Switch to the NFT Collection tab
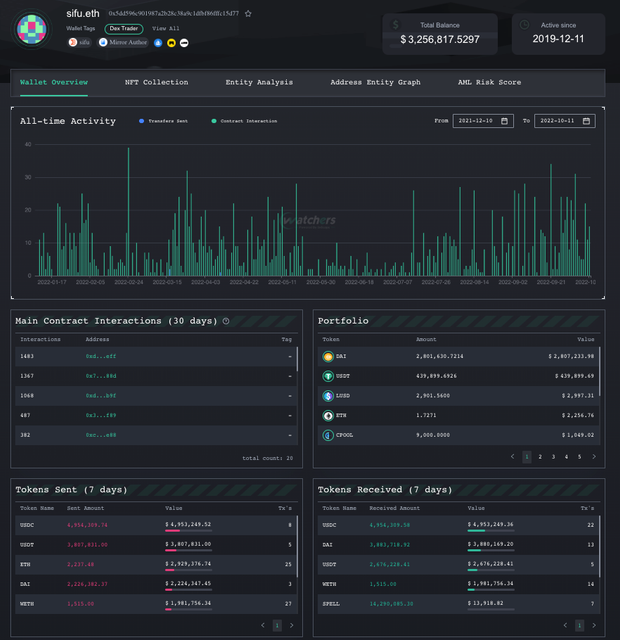 tap(156, 82)
